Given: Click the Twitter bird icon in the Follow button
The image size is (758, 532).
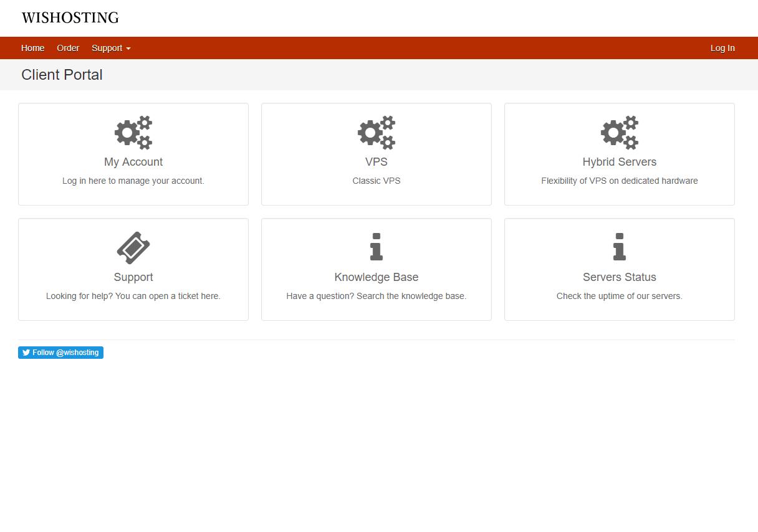Looking at the screenshot, I should pos(26,353).
